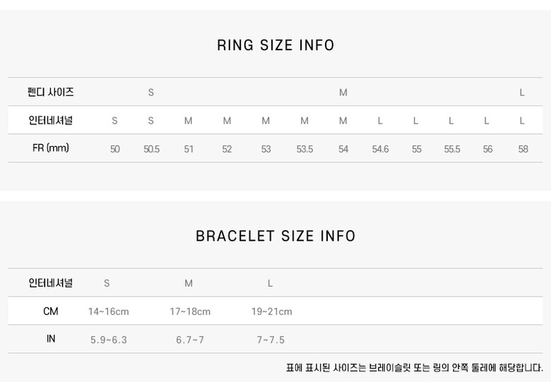Click the CM row label
The height and width of the screenshot is (392, 551).
click(51, 311)
